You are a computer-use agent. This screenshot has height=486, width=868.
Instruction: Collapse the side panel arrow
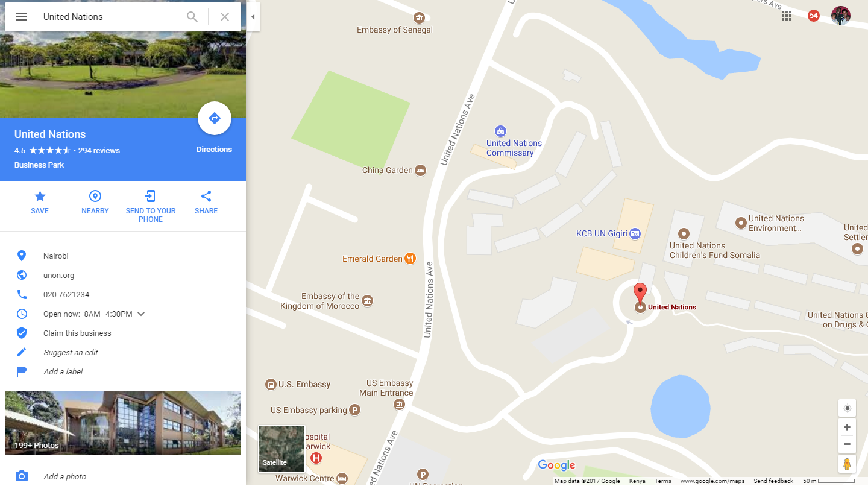pos(253,17)
